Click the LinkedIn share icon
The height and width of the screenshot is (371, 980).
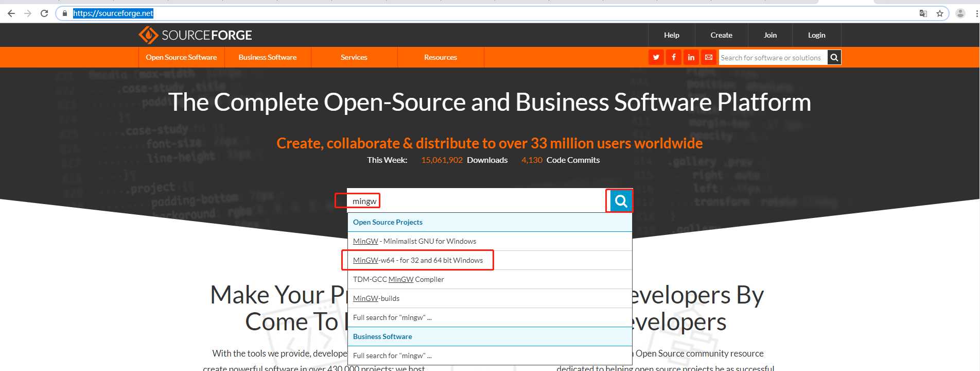(691, 57)
